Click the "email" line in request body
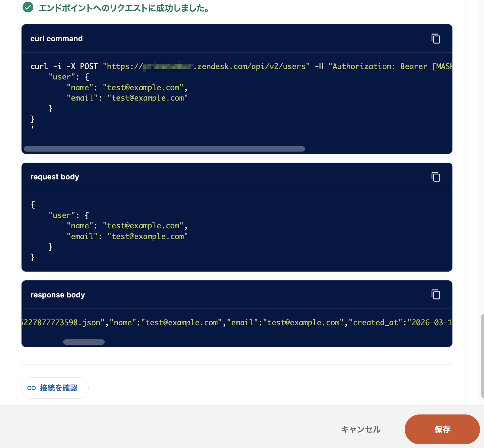Screen dimensions: 484x448 pos(127,236)
